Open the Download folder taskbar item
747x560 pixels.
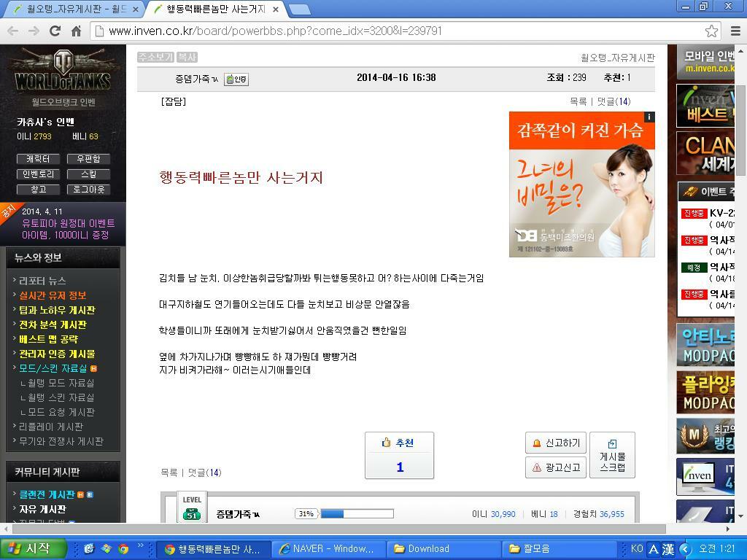coord(443,549)
